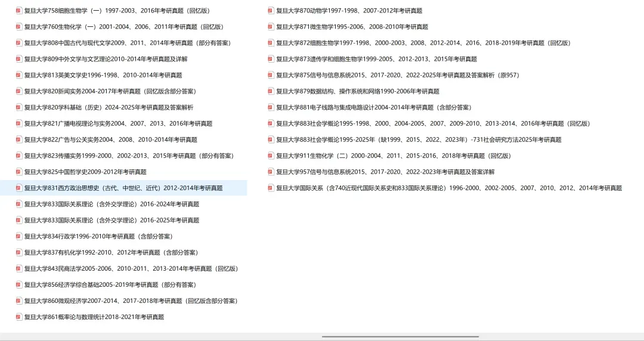Image resolution: width=644 pixels, height=341 pixels.
Task: Select file name 复旦大学883社会学概论…2016年考研真题（回忆版）
Action: coord(433,123)
